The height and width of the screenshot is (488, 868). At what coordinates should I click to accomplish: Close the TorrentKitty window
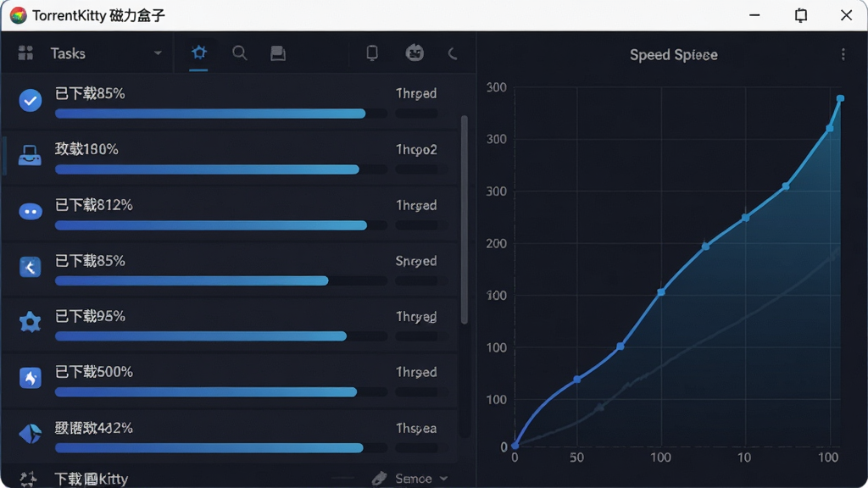pos(846,15)
